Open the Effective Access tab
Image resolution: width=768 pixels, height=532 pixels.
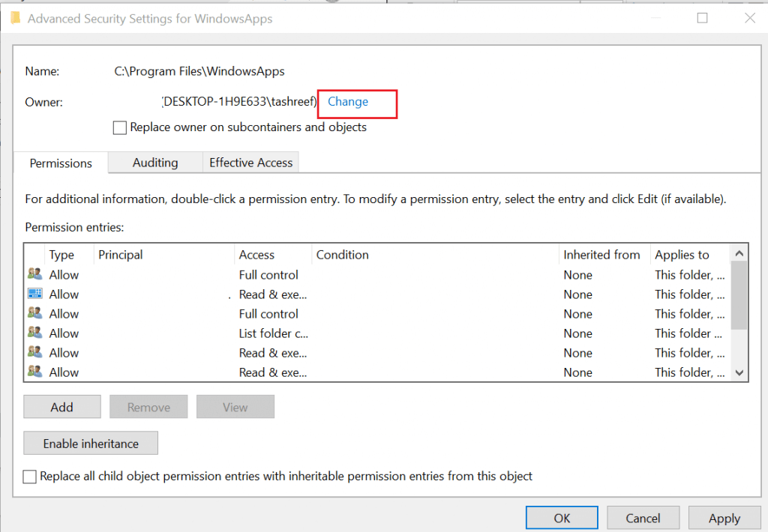pyautogui.click(x=250, y=163)
